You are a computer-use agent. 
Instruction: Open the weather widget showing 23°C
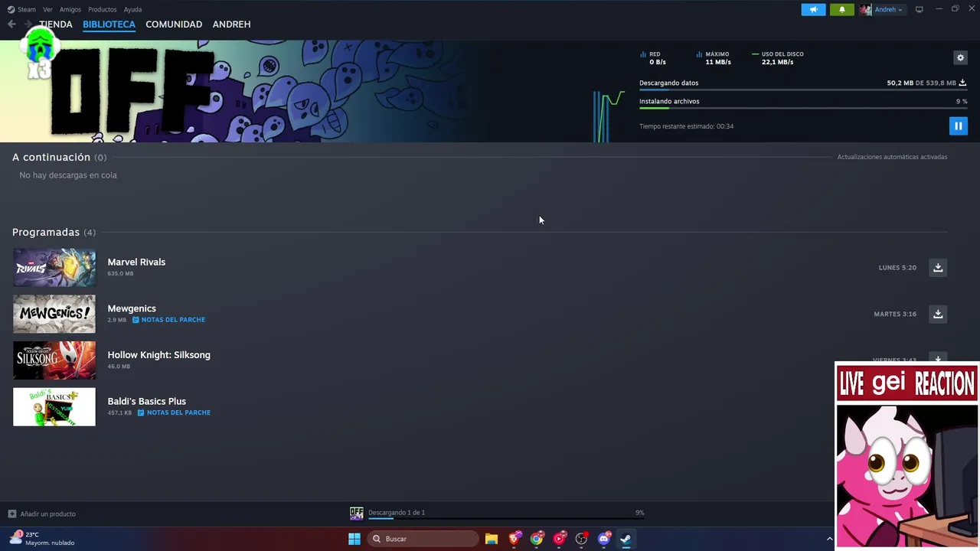[x=42, y=539]
